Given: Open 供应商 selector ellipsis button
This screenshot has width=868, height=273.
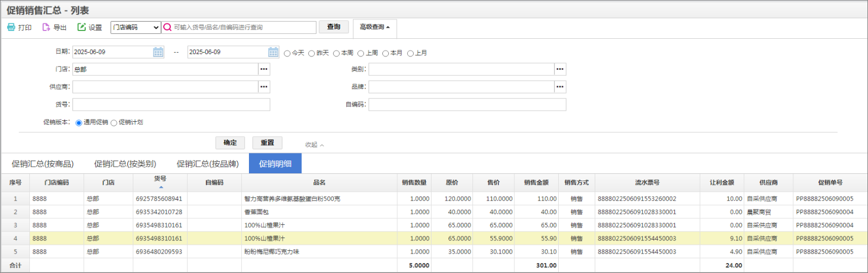Looking at the screenshot, I should tap(264, 87).
